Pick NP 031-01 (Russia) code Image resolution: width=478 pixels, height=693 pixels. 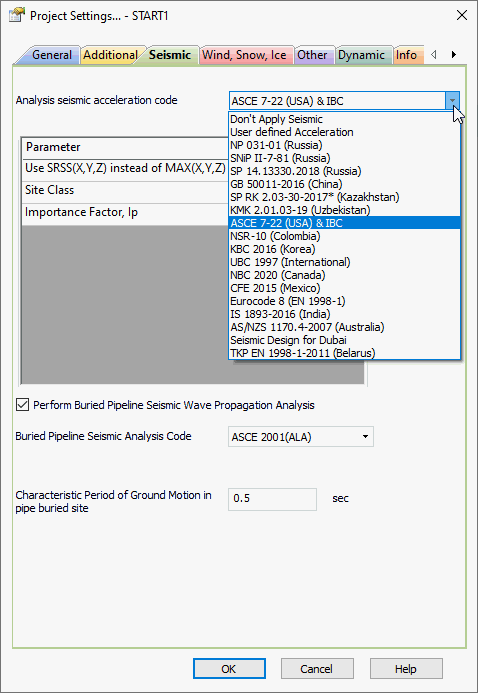pyautogui.click(x=345, y=145)
